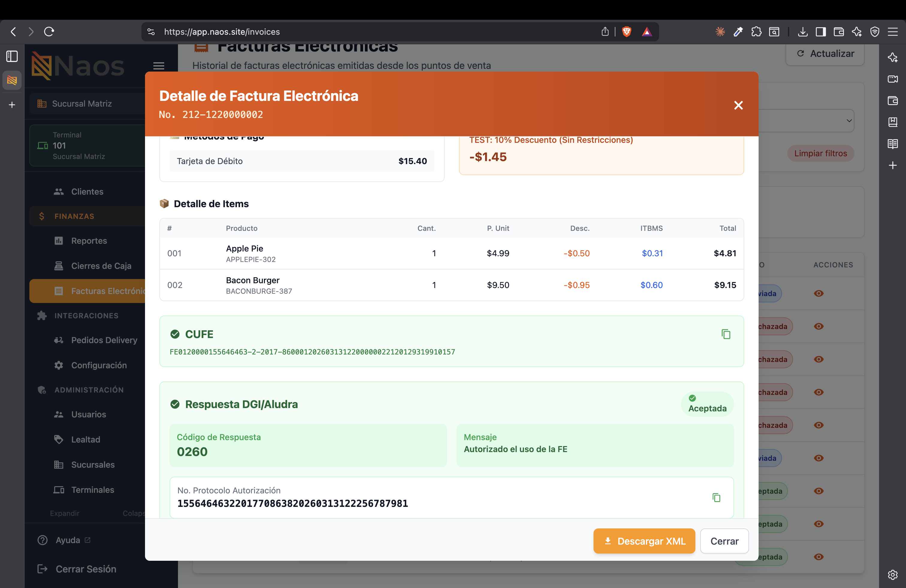Screen dimensions: 906x588
Task: Open the site settings icon in address bar
Action: click(x=151, y=31)
